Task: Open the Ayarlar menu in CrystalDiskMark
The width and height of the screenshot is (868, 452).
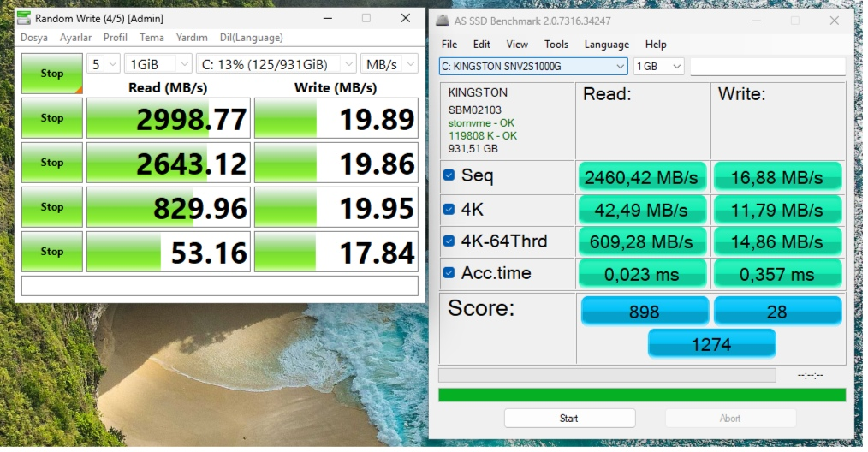Action: [76, 38]
